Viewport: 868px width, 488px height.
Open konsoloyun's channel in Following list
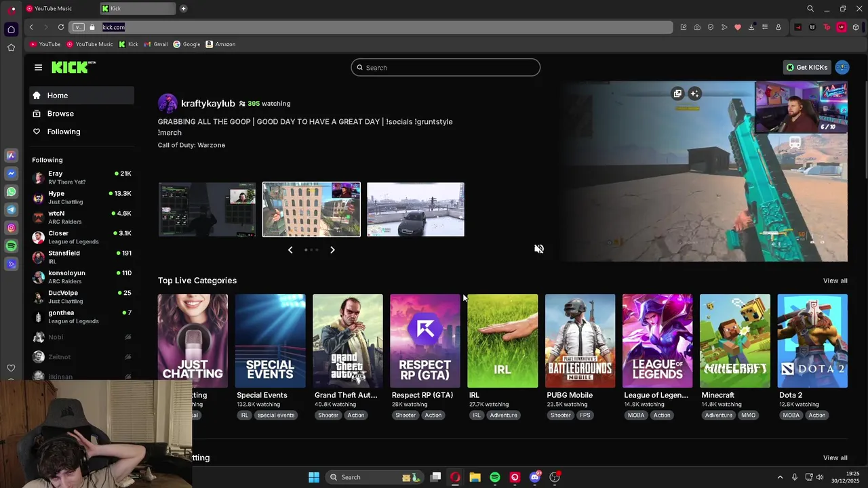pyautogui.click(x=81, y=277)
